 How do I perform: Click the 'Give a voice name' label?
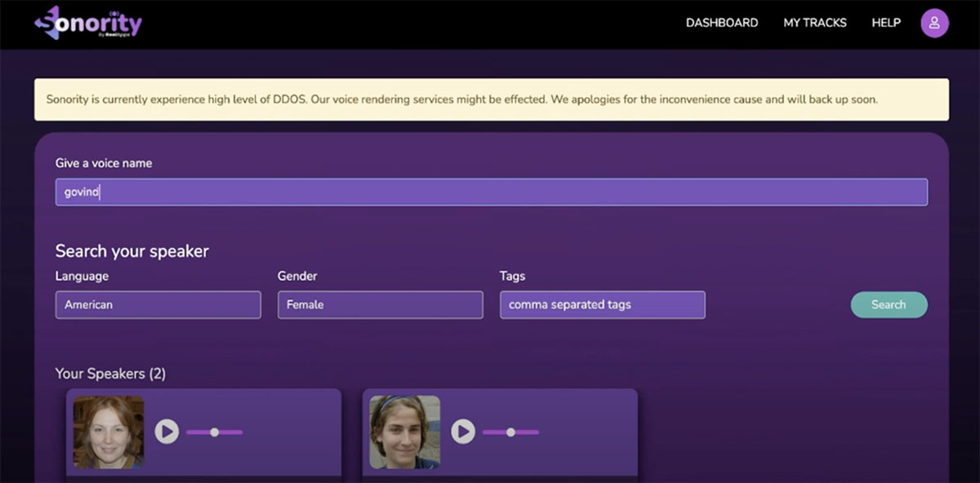[x=104, y=163]
